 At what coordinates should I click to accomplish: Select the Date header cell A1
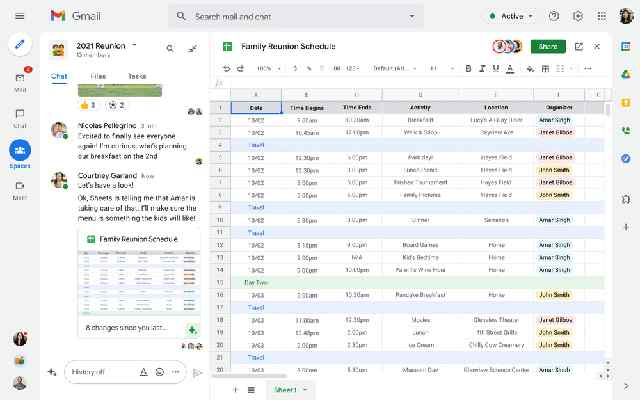click(x=256, y=108)
